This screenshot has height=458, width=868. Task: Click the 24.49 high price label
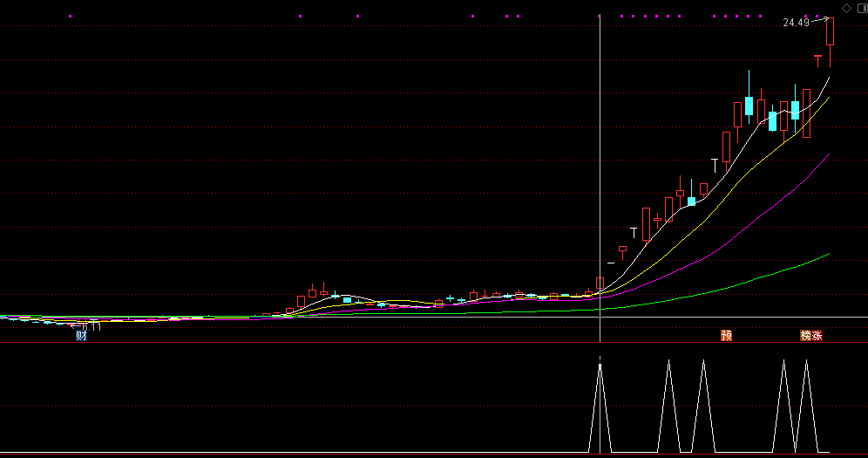pyautogui.click(x=796, y=23)
